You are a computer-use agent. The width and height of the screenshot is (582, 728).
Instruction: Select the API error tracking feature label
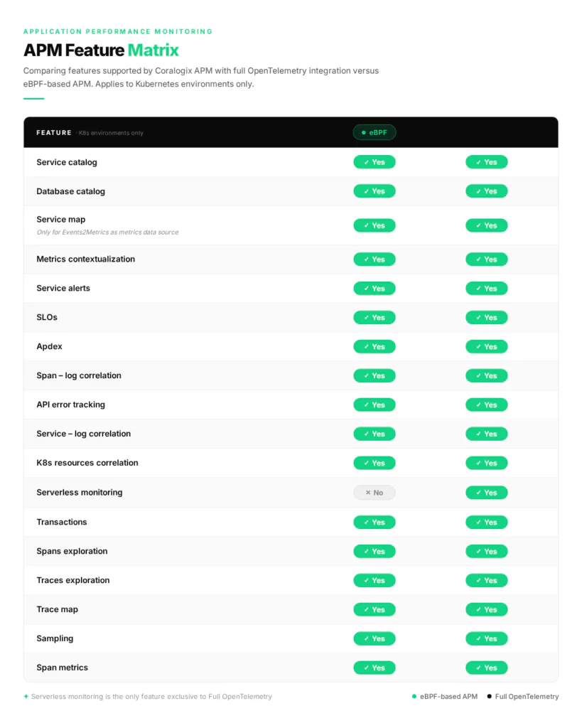[x=70, y=405]
